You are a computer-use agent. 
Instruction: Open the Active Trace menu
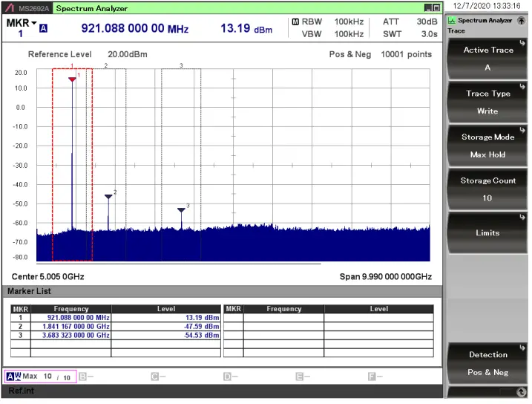pyautogui.click(x=487, y=59)
